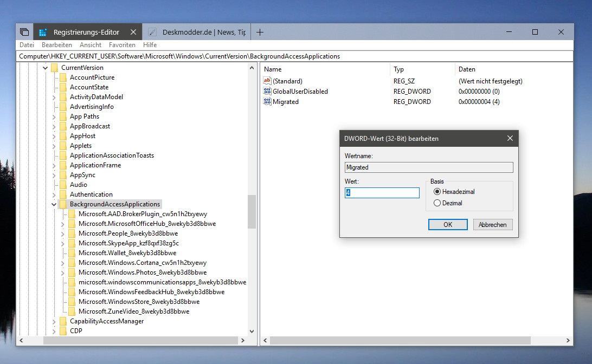Viewport: 592px width, 364px height.
Task: Switch to the Deskmodder.de tab
Action: coord(197,32)
